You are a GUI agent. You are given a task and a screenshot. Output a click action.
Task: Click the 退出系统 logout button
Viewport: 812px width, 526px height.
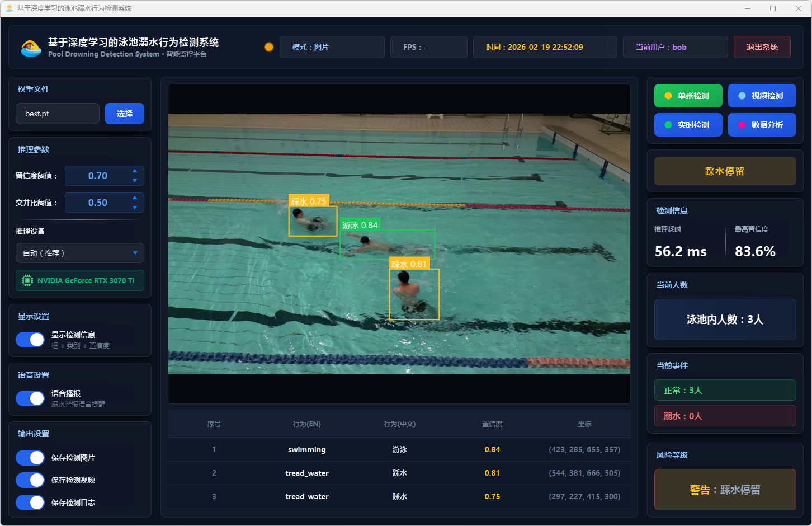(x=762, y=47)
